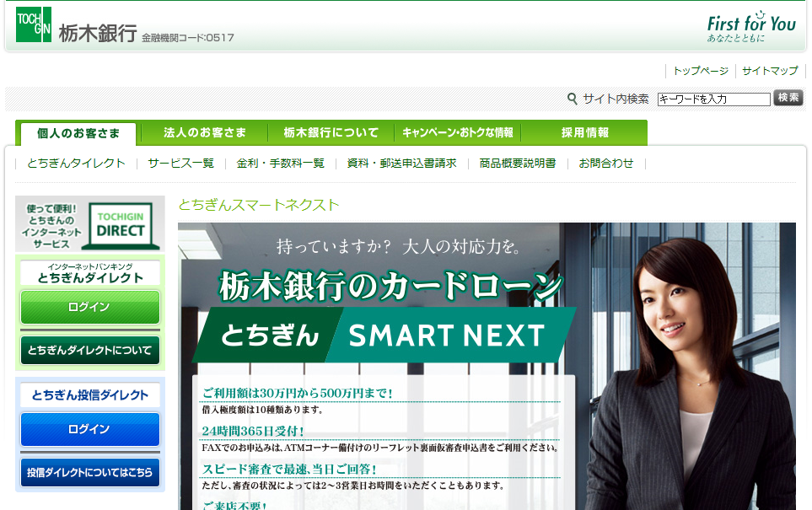Screen dimensions: 812x510
Task: Click the とちぎん投信ダイレクト heading
Action: tap(90, 395)
